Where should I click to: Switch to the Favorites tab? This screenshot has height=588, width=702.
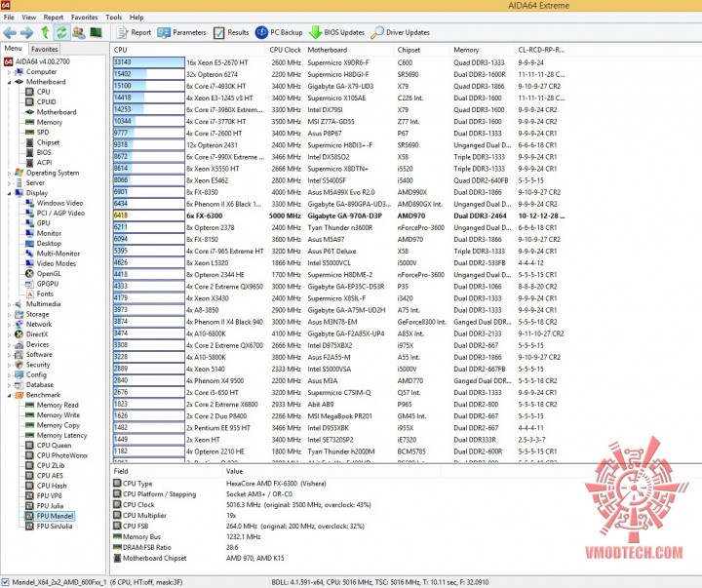(x=44, y=50)
